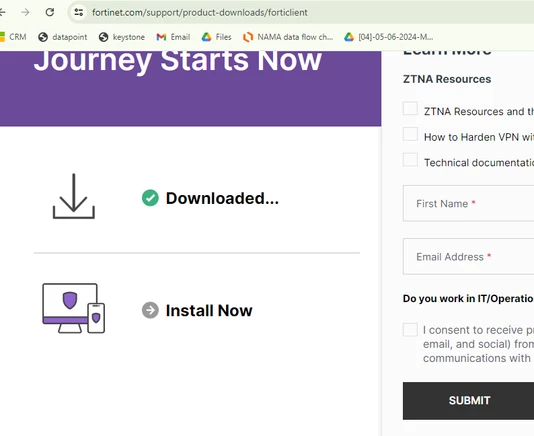The image size is (534, 436).
Task: Click the ZTNA Resources heading
Action: point(447,79)
